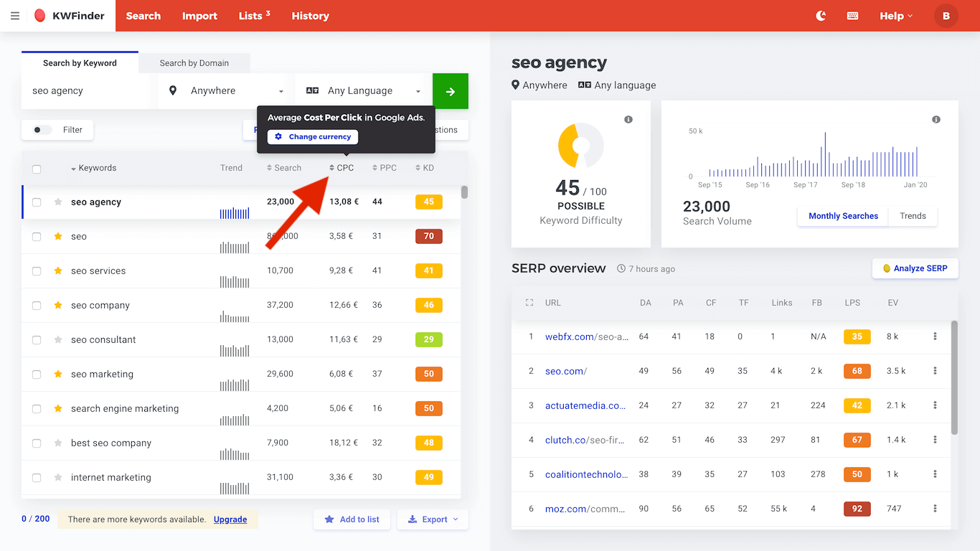Switch to Search by Keyword tab

pos(80,62)
